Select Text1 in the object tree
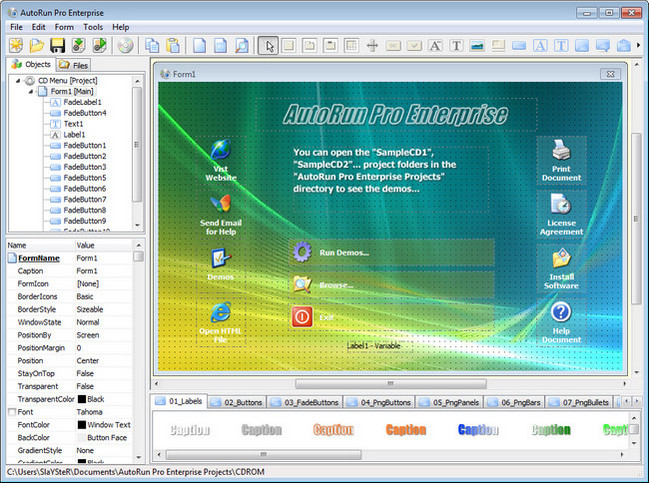This screenshot has width=649, height=483. (73, 124)
